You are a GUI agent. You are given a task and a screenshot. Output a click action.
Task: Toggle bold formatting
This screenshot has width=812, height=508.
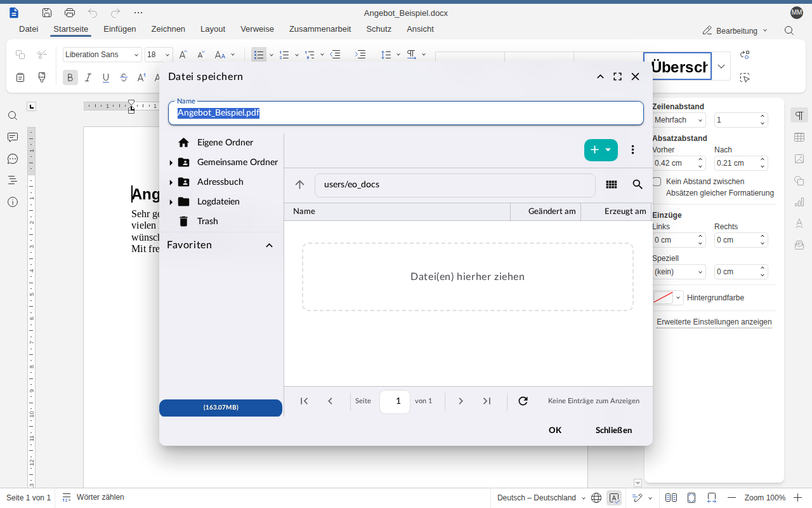tap(70, 77)
